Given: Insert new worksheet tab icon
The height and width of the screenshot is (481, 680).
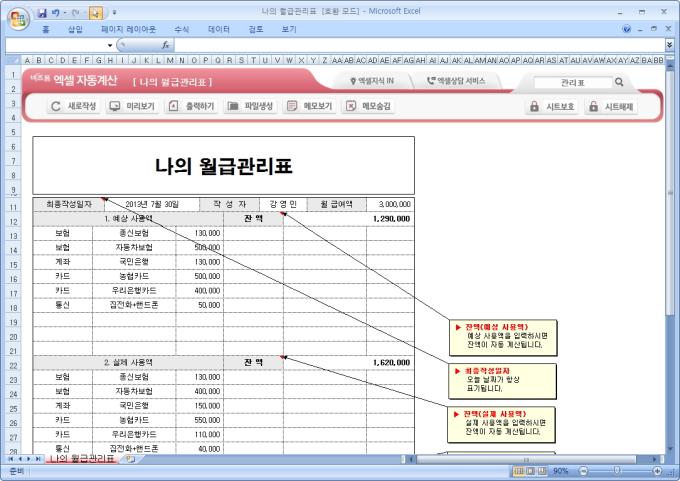Looking at the screenshot, I should [x=130, y=458].
